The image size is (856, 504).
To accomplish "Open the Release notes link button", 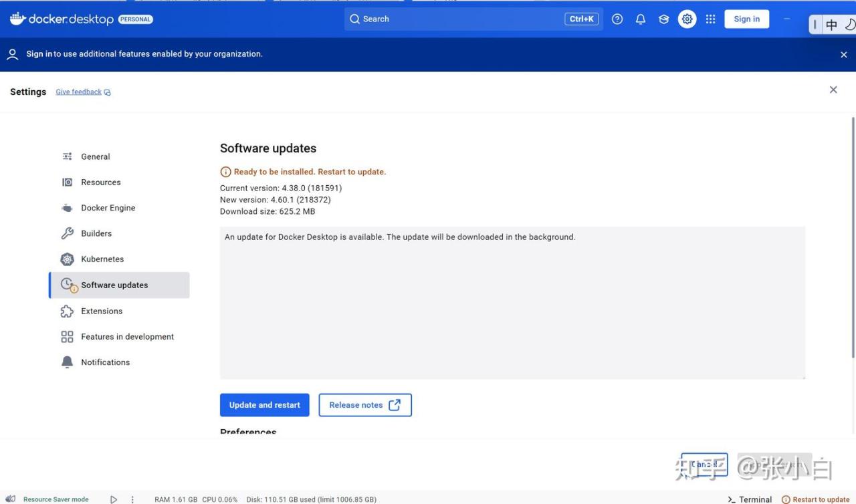I will point(364,405).
